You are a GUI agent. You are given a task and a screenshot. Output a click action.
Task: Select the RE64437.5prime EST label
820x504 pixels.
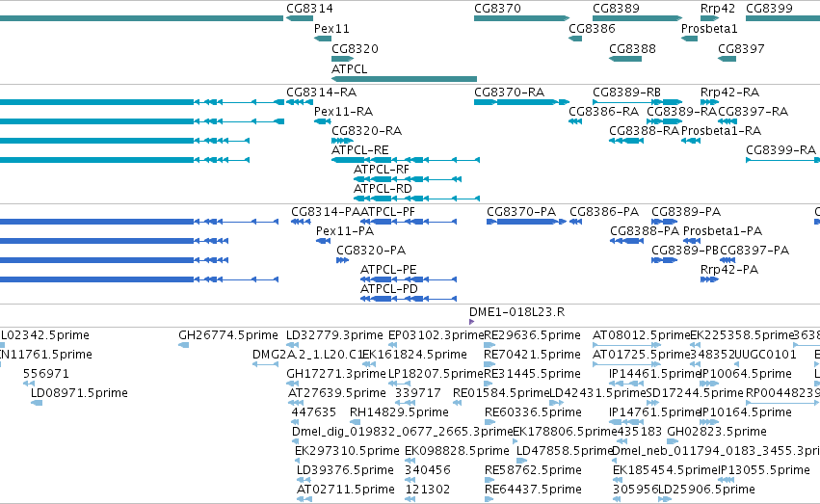click(533, 490)
